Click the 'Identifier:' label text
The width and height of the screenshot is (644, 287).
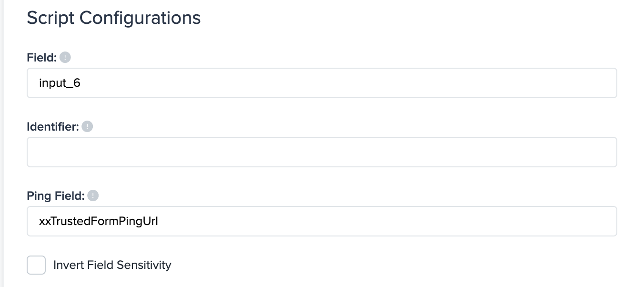click(52, 127)
